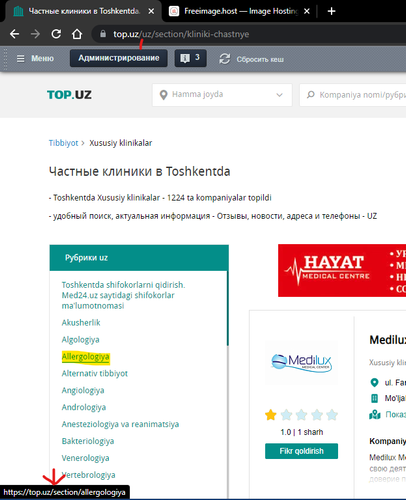This screenshot has width=406, height=500.
Task: Switch to the Частные клиники browser tab
Action: (83, 11)
